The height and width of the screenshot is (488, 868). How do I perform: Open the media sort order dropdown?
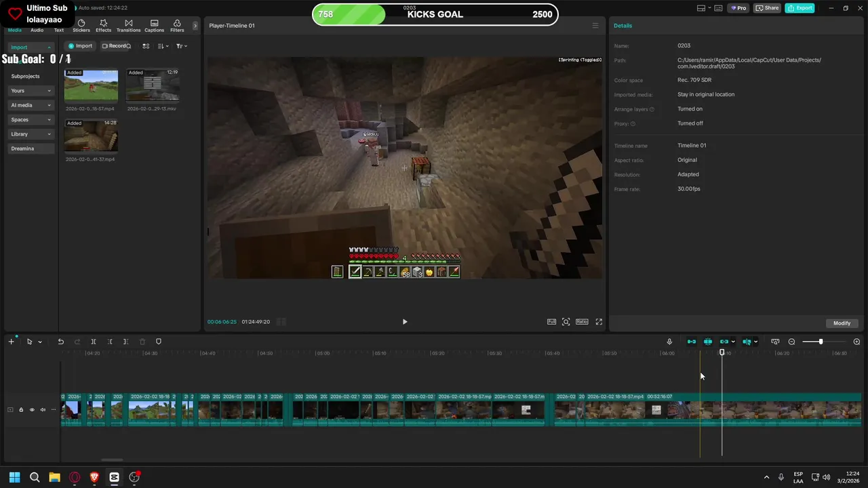pos(163,46)
